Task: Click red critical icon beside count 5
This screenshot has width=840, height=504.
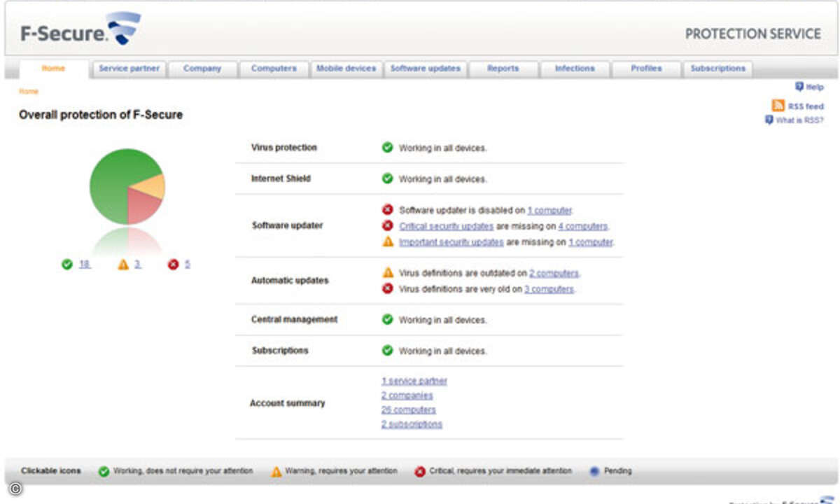Action: tap(173, 265)
